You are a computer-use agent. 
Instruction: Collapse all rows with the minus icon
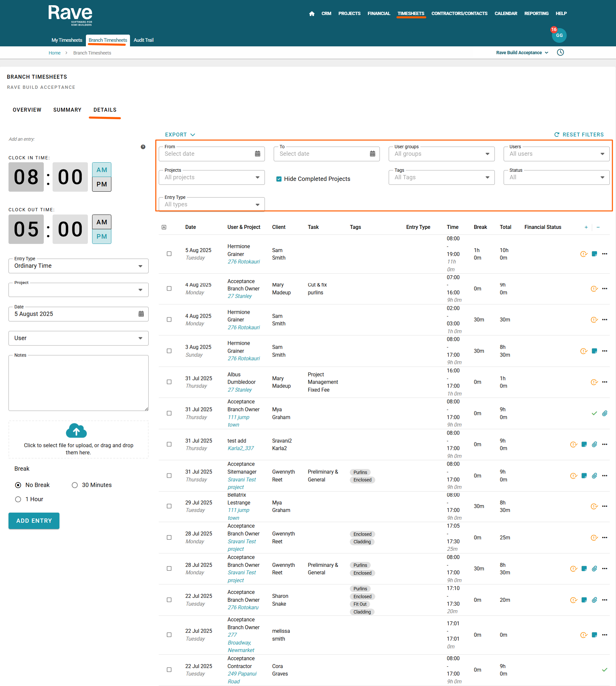click(x=598, y=227)
